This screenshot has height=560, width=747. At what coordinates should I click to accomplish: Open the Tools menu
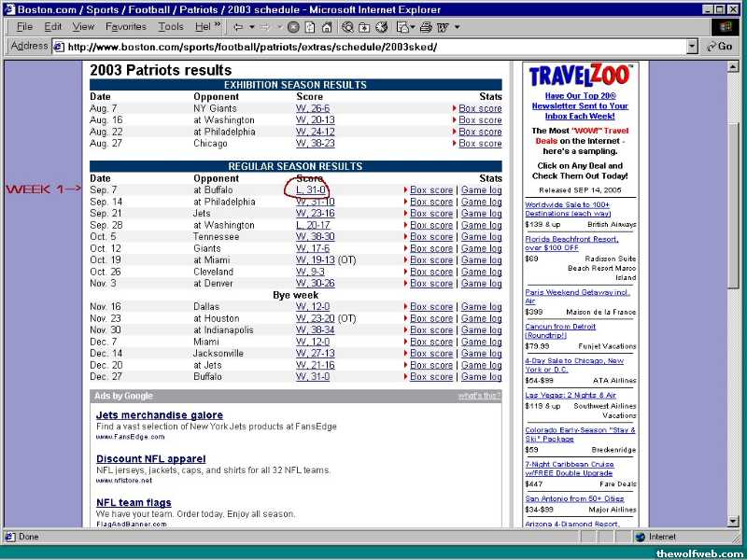click(x=171, y=27)
